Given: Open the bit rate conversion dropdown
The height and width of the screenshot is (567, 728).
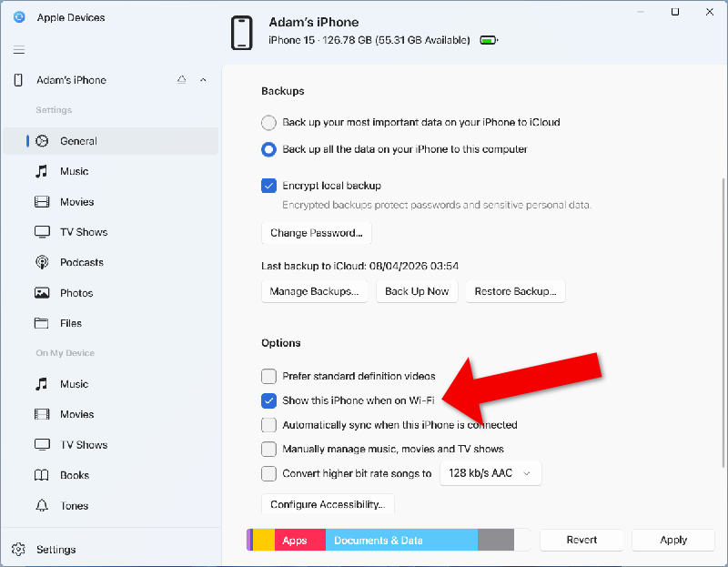Looking at the screenshot, I should coord(490,472).
